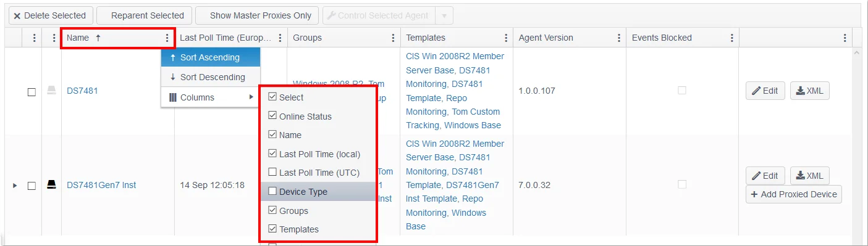Expand the Columns submenu
868x246 pixels.
(x=211, y=97)
